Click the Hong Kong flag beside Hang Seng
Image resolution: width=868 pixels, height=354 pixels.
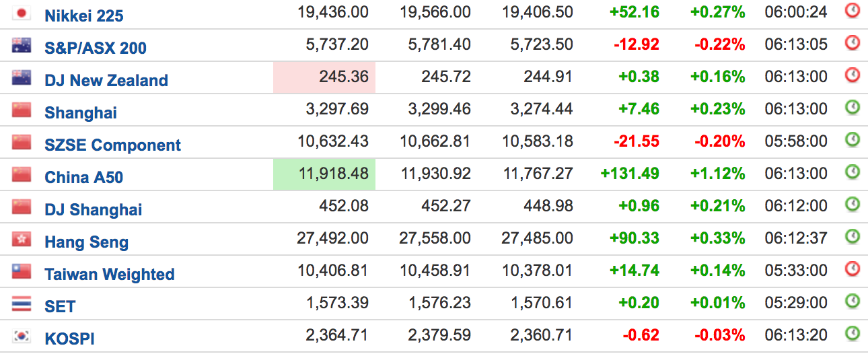[22, 240]
